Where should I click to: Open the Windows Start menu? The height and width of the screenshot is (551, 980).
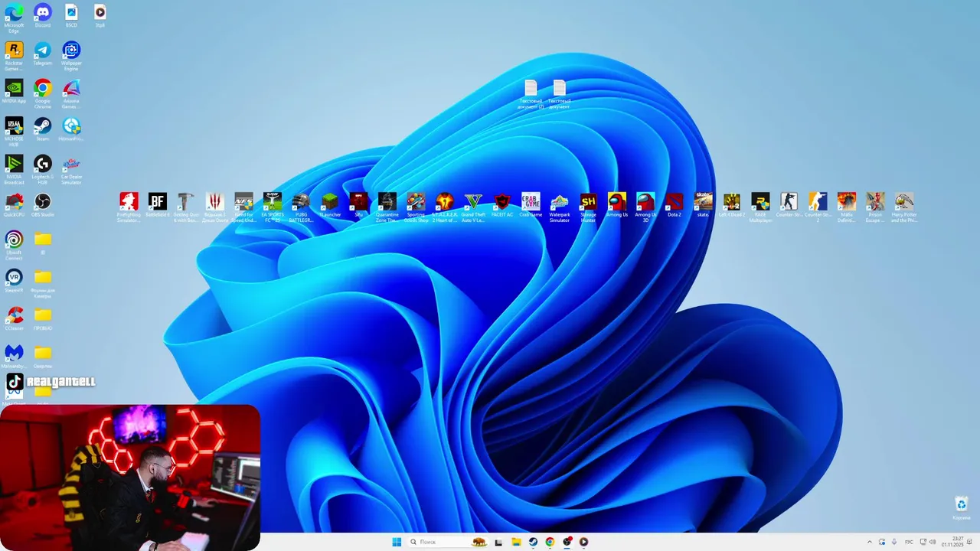tap(397, 542)
